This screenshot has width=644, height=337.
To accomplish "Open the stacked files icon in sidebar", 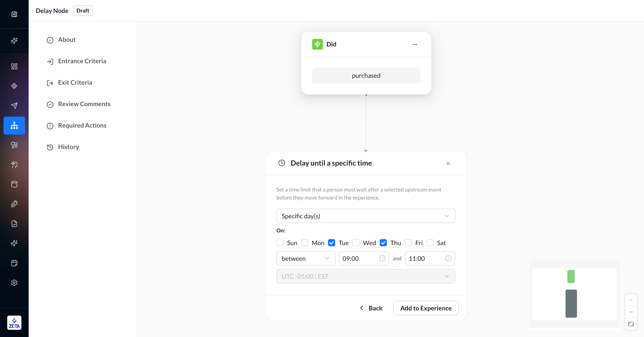I will (14, 204).
